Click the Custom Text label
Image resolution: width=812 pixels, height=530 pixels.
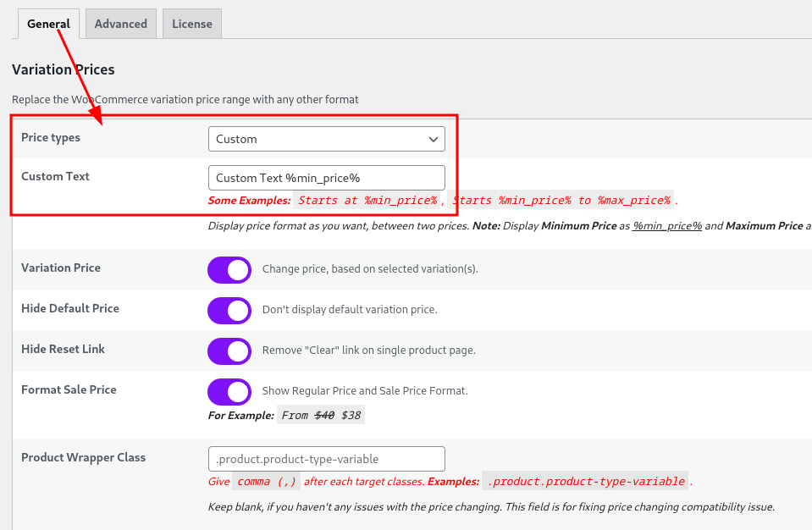pyautogui.click(x=55, y=176)
